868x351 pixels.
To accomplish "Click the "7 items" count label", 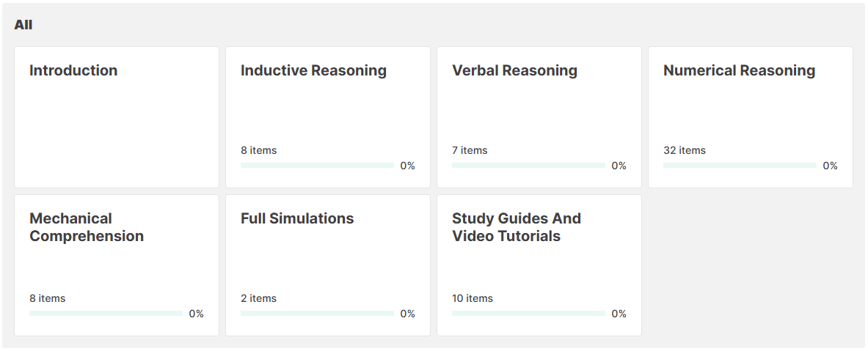I will click(x=470, y=150).
